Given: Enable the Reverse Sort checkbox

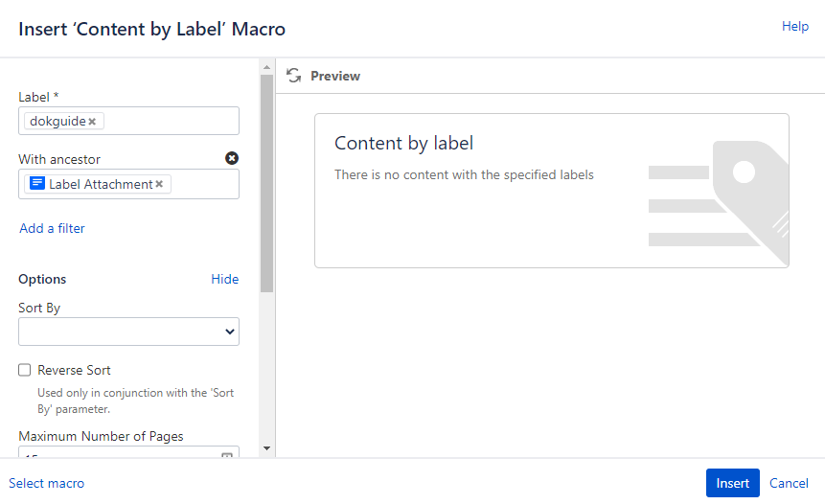Looking at the screenshot, I should pyautogui.click(x=25, y=370).
